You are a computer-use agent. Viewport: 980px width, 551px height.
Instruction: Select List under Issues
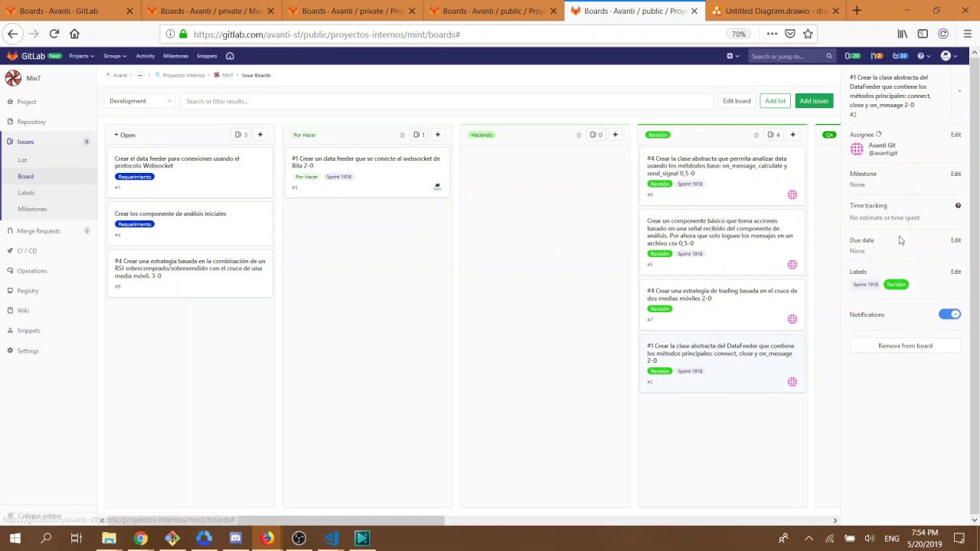[22, 160]
